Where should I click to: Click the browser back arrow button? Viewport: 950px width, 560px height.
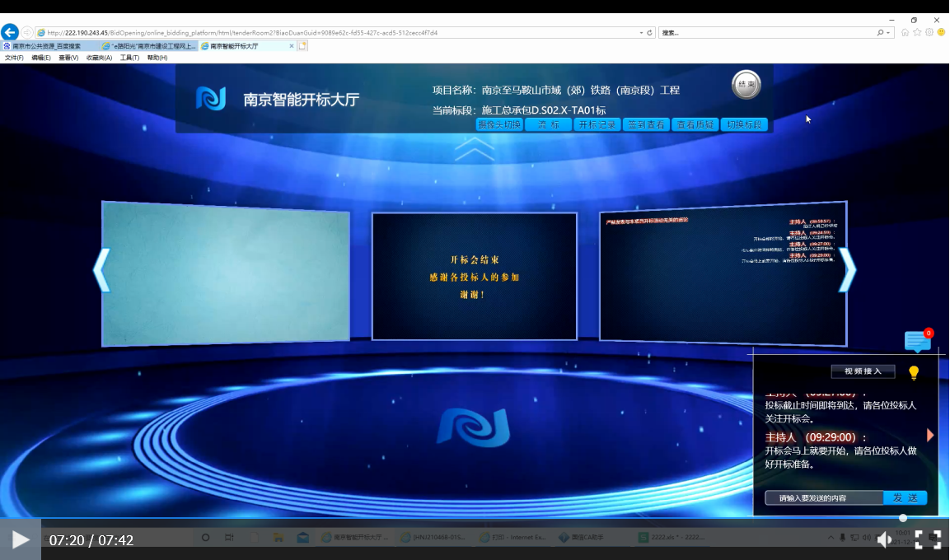click(10, 32)
